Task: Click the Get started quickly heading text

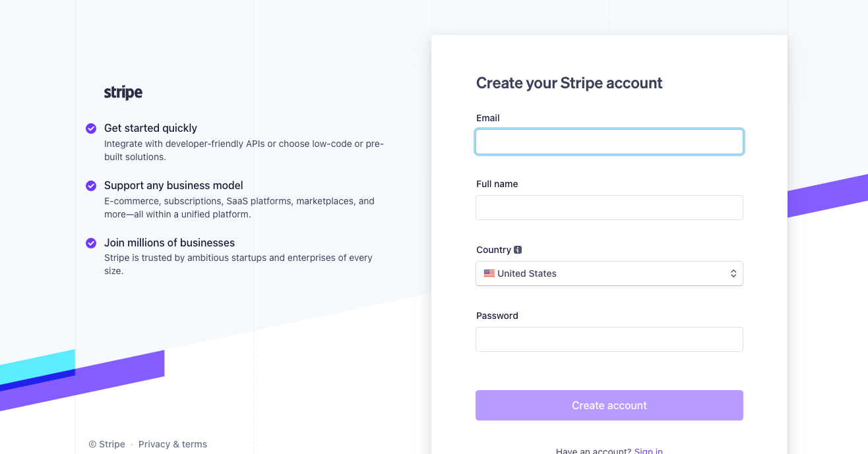Action: [x=150, y=128]
